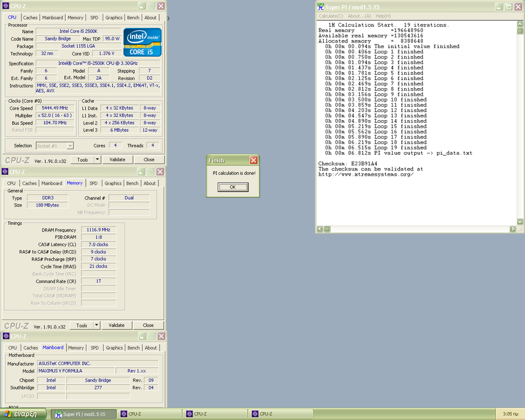Open the Help(H) menu in Super PI
The height and width of the screenshot is (420, 525).
point(383,16)
